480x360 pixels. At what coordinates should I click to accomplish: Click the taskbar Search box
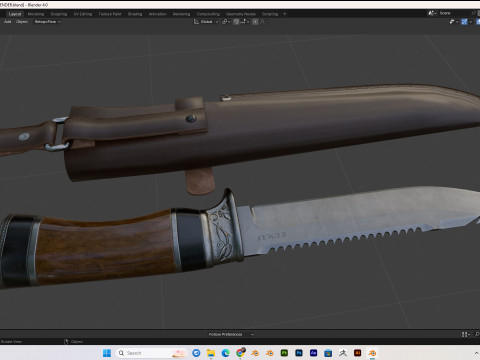[x=152, y=353]
